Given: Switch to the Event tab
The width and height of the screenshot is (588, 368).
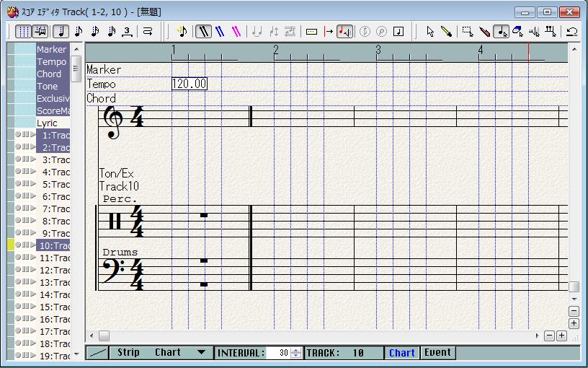Looking at the screenshot, I should 437,353.
